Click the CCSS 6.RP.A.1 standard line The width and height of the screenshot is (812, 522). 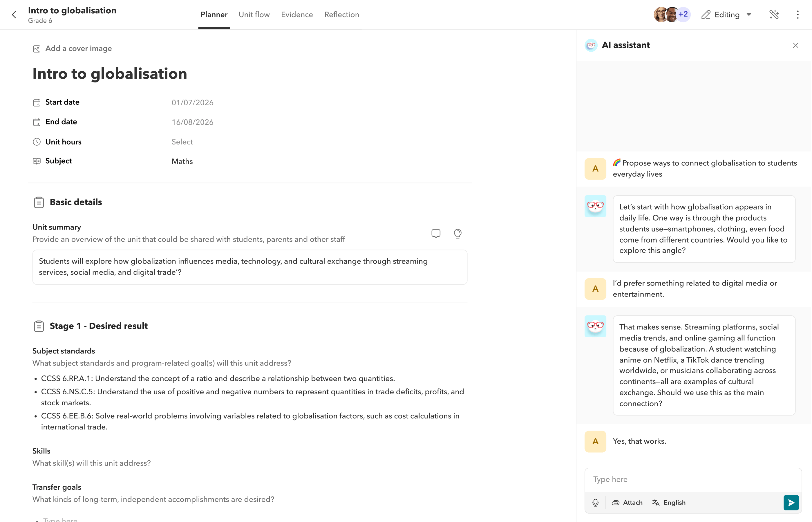(218, 378)
